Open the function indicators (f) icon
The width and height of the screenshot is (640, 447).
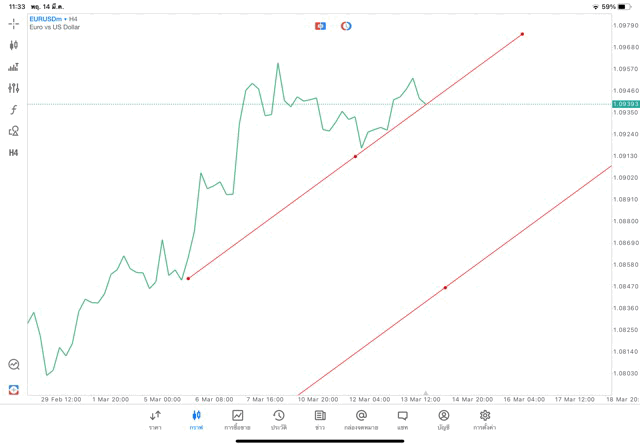13,110
